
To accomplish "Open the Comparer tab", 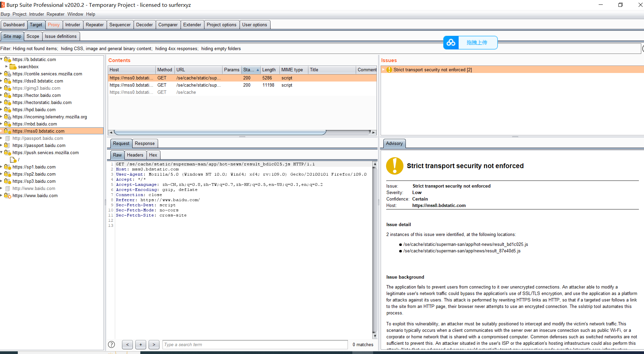I will coord(168,25).
